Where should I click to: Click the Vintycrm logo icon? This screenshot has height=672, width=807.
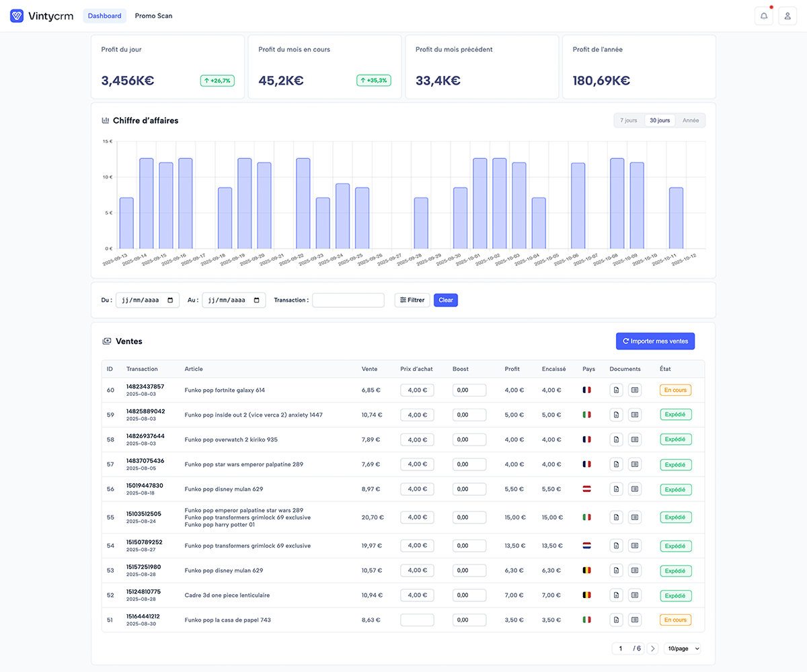[17, 16]
